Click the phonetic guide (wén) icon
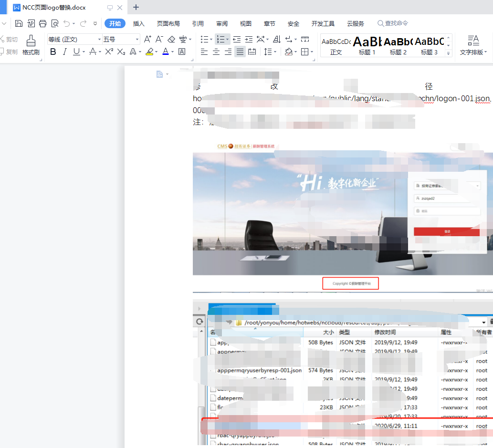Image resolution: width=493 pixels, height=448 pixels. [x=183, y=39]
